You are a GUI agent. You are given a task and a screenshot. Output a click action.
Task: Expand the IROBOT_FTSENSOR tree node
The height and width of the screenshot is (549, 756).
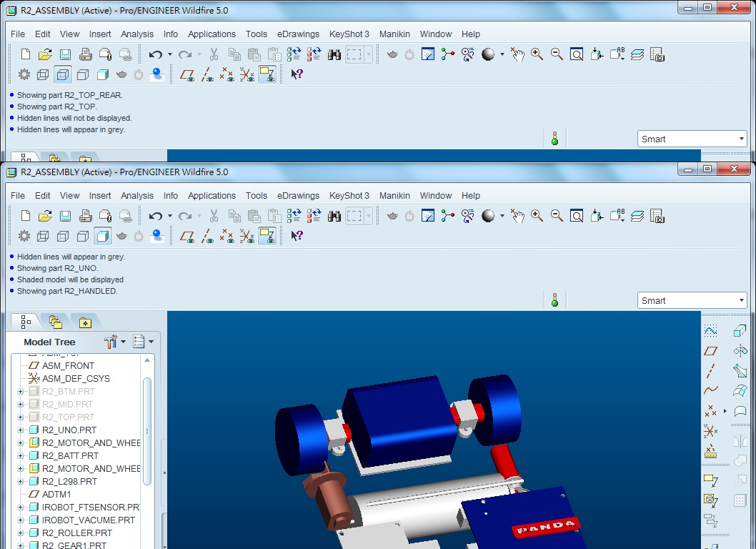pyautogui.click(x=20, y=507)
